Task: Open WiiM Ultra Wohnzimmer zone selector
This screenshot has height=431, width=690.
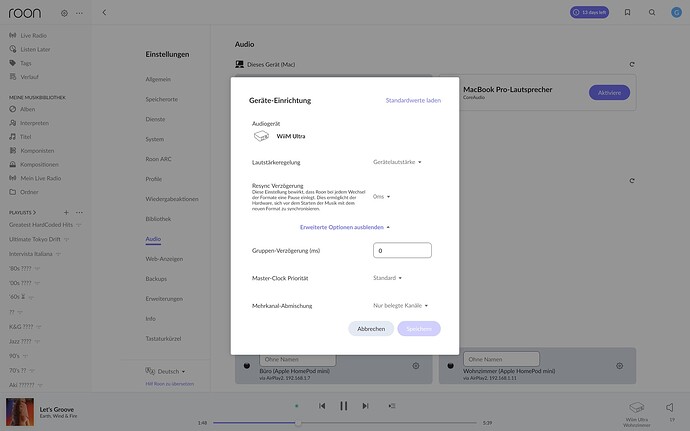Action: pos(636,414)
